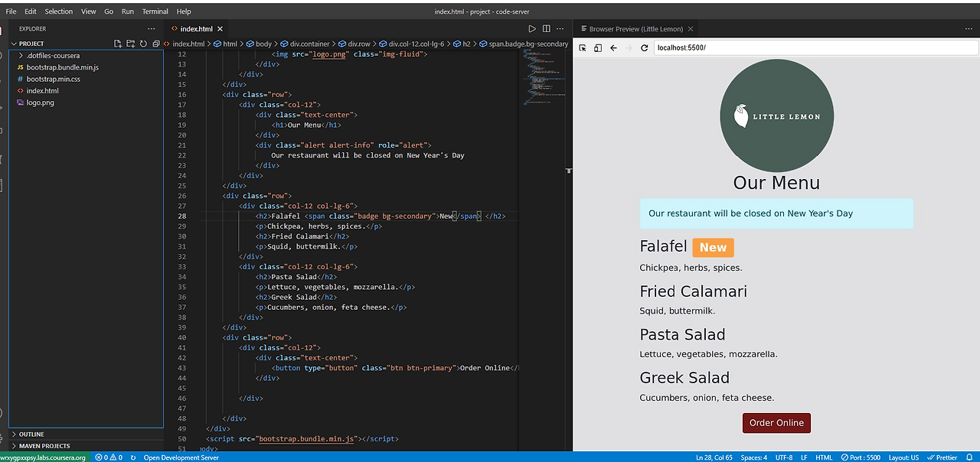980x462 pixels.
Task: Click line number 28 in editor gutter
Action: (181, 216)
